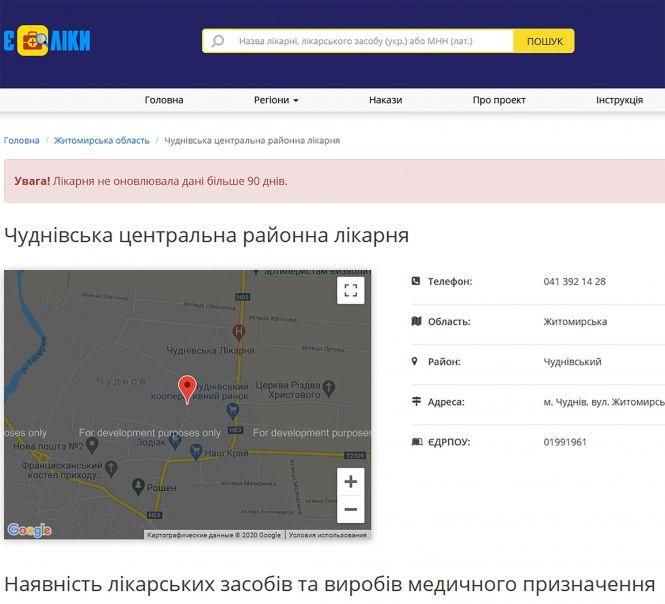665x604 pixels.
Task: Open the Условия использования map link
Action: pos(327,535)
